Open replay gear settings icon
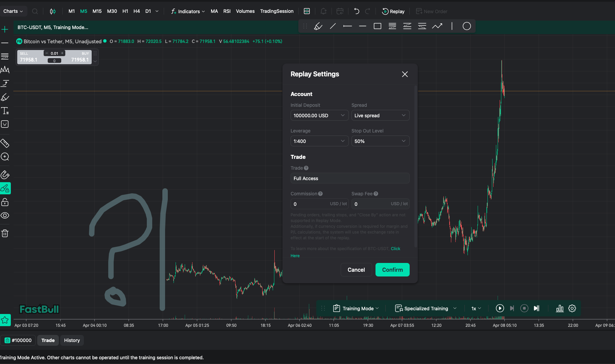 pyautogui.click(x=572, y=308)
